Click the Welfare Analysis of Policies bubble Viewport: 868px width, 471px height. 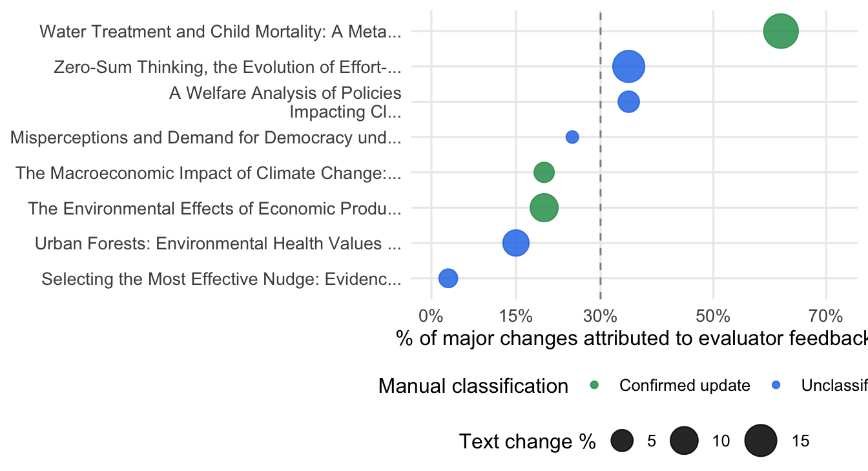[x=628, y=101]
